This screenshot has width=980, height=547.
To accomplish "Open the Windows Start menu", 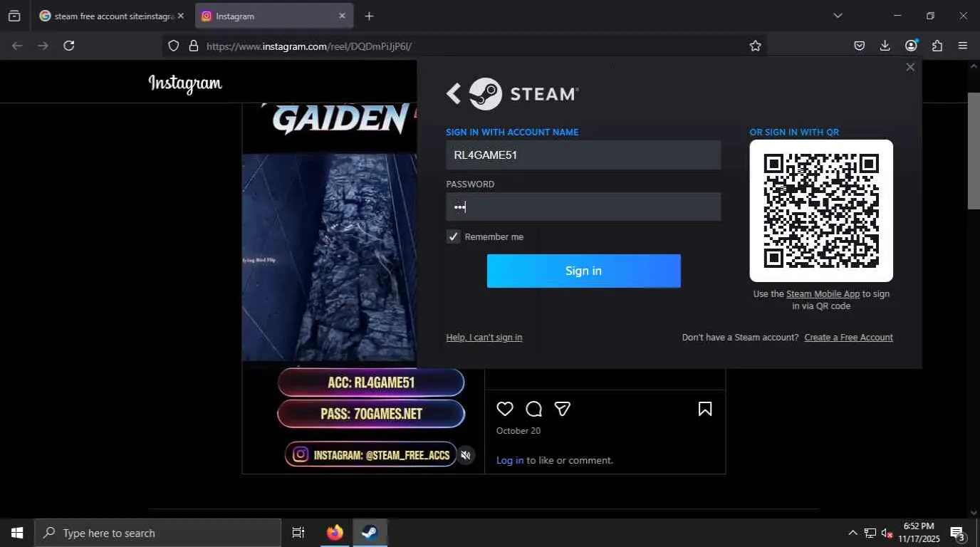I will [17, 533].
